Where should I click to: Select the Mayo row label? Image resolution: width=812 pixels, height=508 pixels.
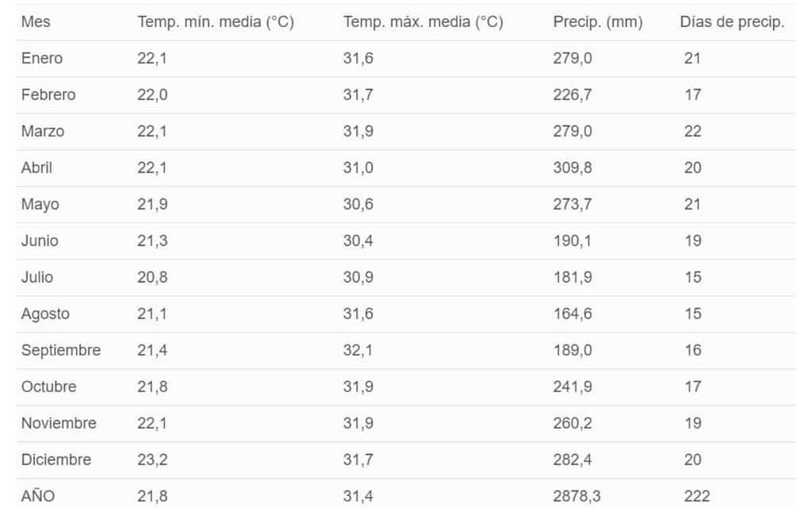(x=40, y=205)
